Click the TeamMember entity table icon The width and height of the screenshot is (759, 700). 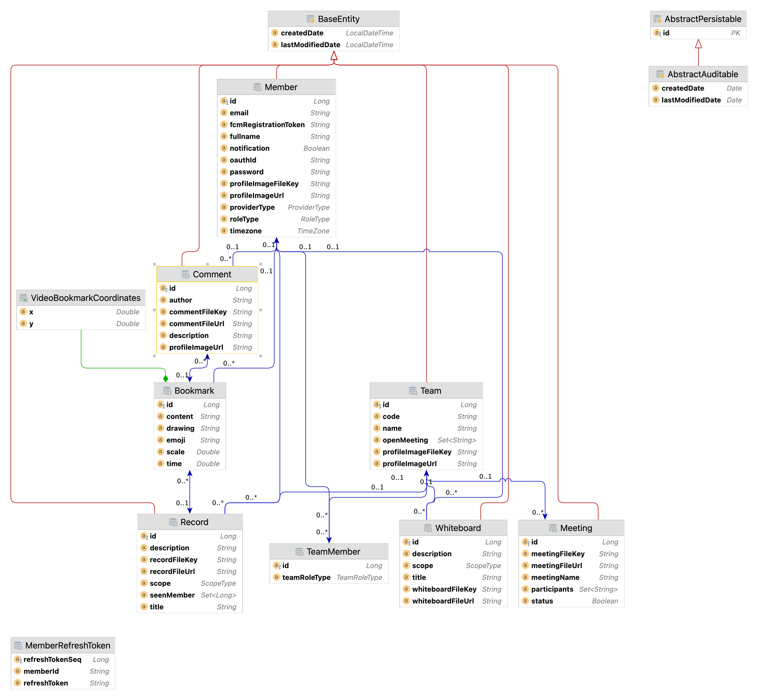pos(299,551)
